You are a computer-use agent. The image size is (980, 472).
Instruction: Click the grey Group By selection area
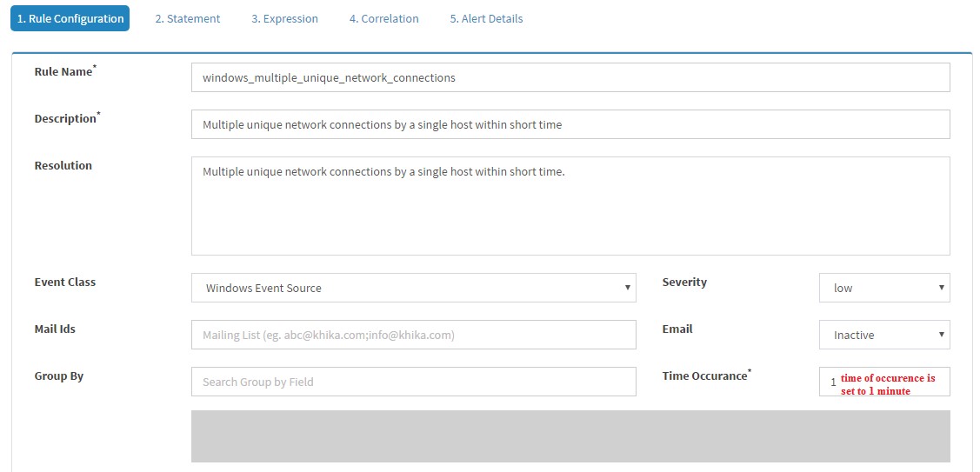pos(570,436)
